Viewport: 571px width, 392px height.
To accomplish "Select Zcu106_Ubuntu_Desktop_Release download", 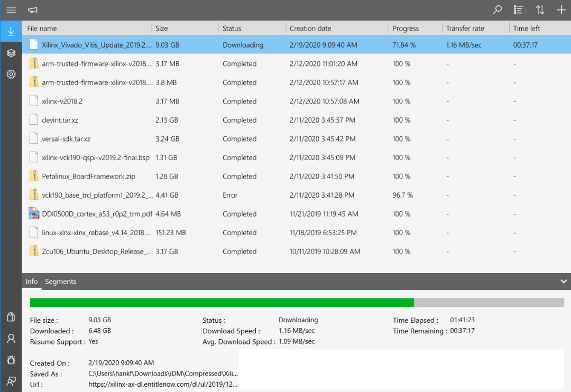I will point(297,251).
